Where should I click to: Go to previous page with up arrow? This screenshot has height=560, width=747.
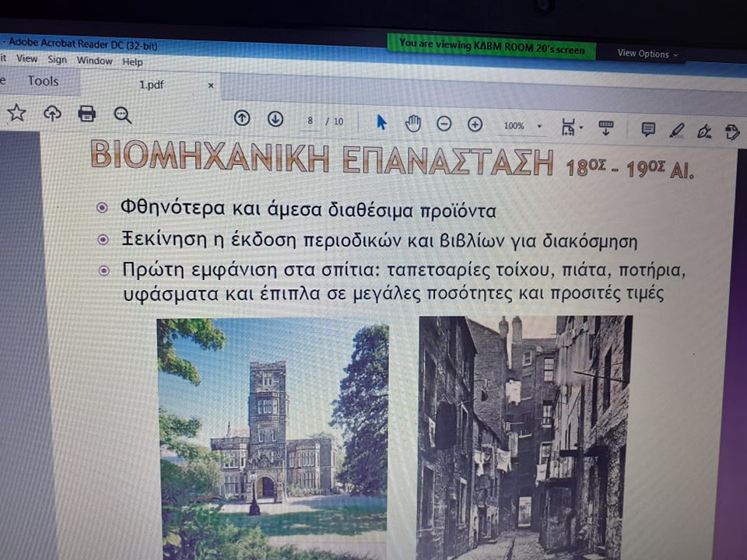pos(242,118)
